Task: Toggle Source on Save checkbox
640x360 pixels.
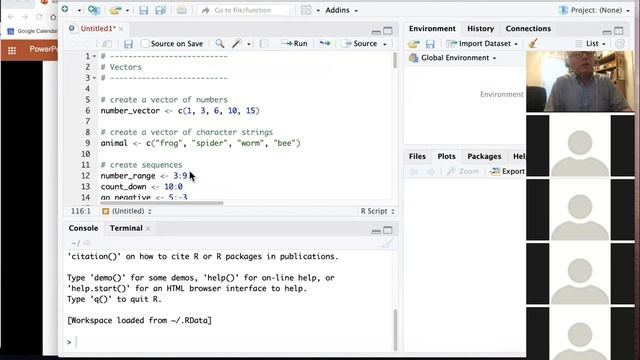Action: 145,44
